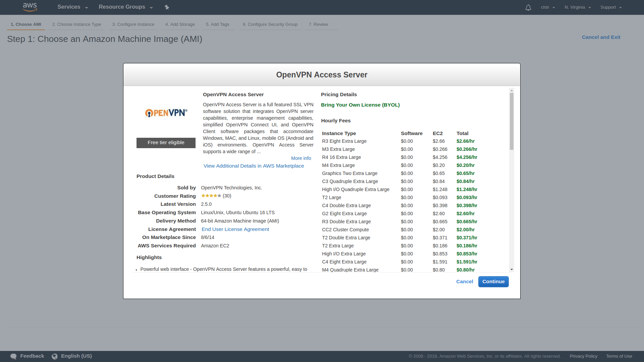
Task: Expand the clstr account menu
Action: [548, 7]
